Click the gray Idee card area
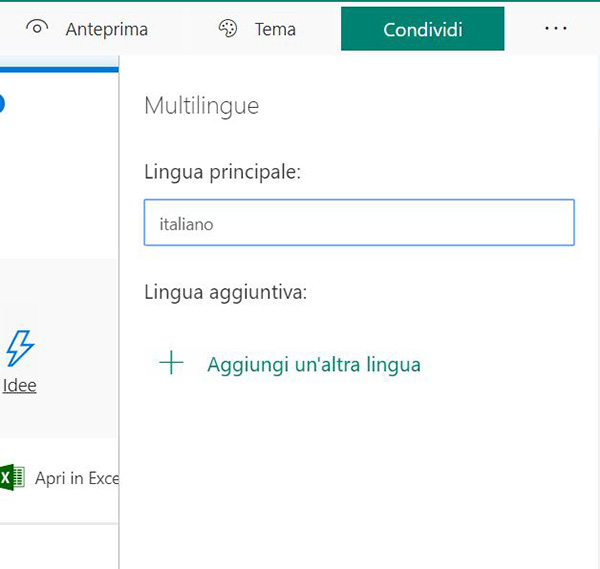This screenshot has width=600, height=569. pyautogui.click(x=59, y=348)
